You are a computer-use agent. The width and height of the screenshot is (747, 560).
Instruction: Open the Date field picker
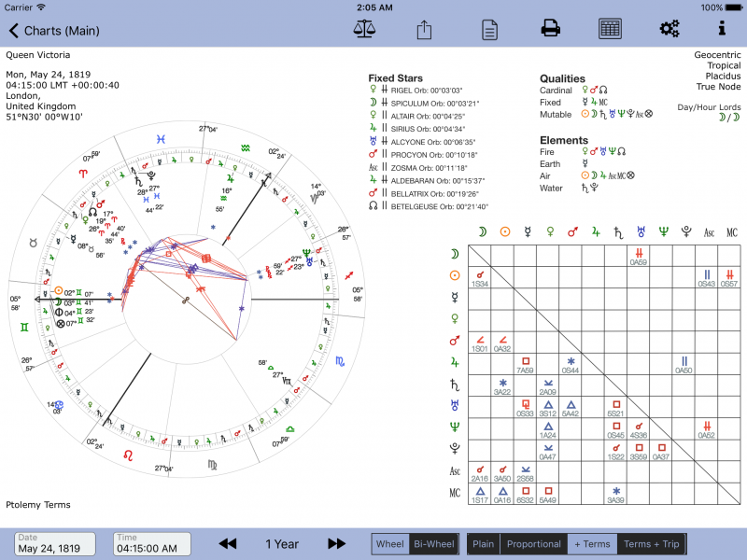[x=56, y=544]
